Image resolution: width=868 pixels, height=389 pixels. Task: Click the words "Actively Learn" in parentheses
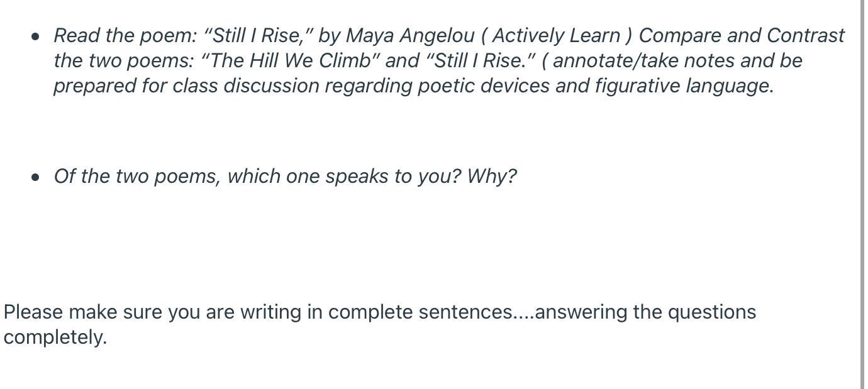pos(556,36)
